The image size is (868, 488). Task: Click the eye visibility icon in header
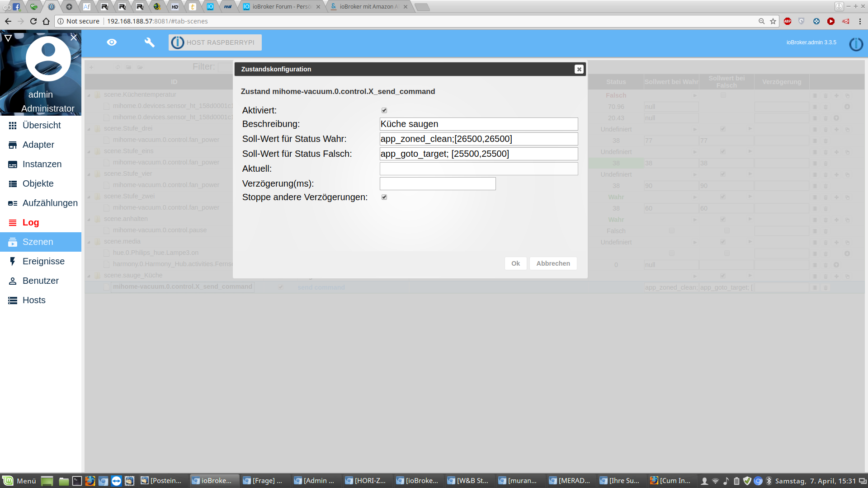pyautogui.click(x=112, y=42)
